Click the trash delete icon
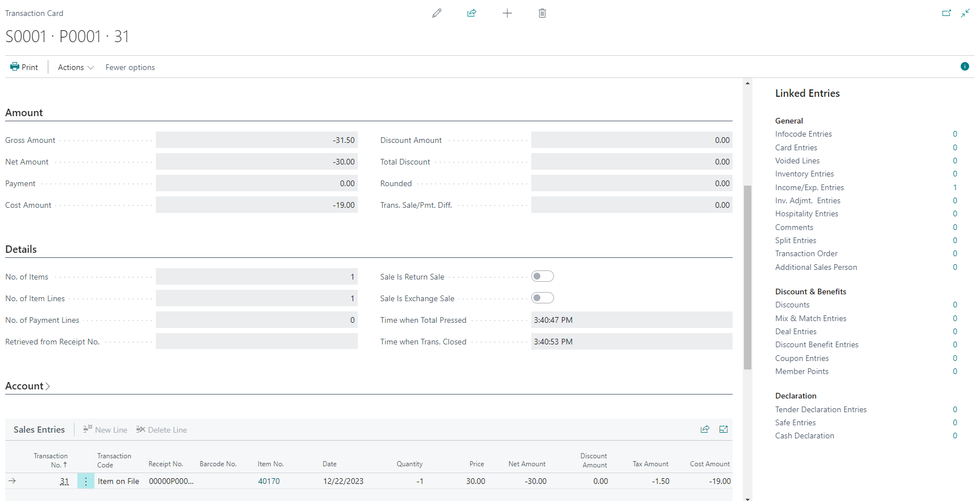 [x=542, y=13]
